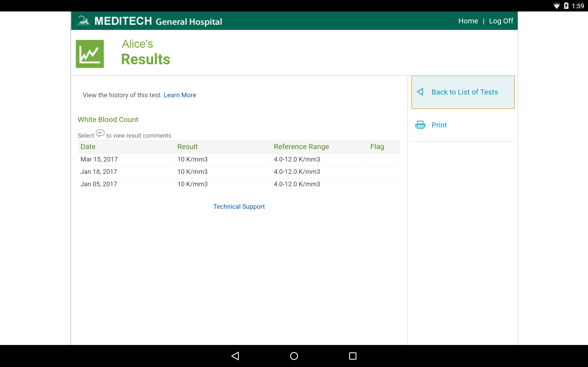Click the green Results chart icon

tap(90, 54)
